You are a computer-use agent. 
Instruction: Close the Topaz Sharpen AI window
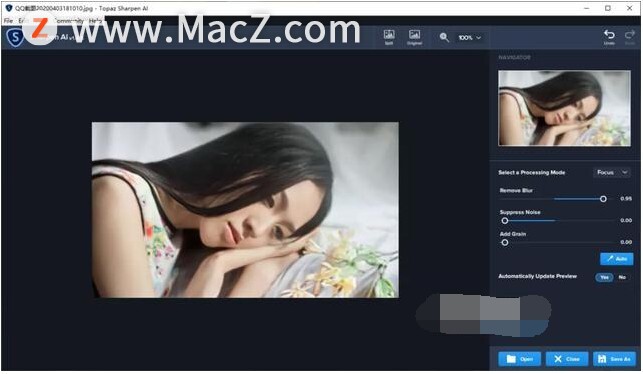pyautogui.click(x=629, y=8)
